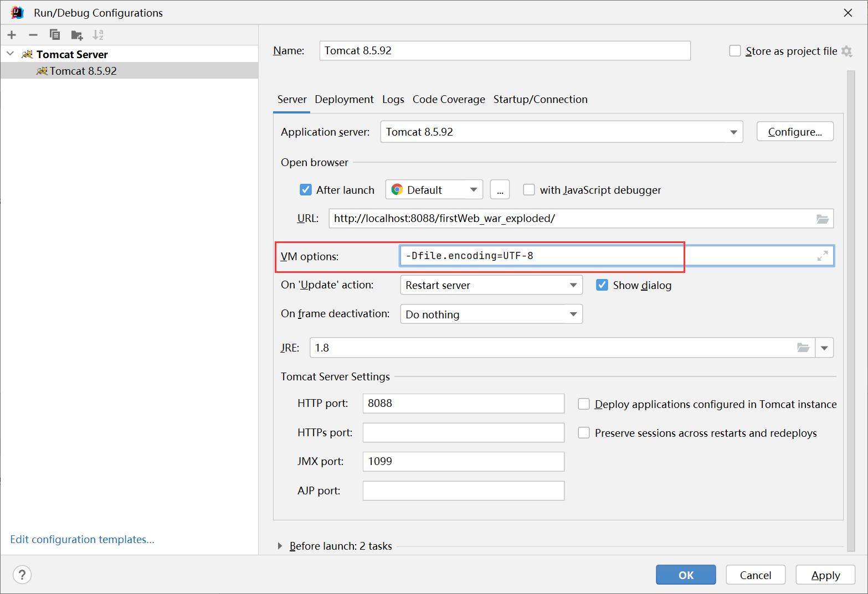Click the Configure... button
The width and height of the screenshot is (868, 594).
pyautogui.click(x=795, y=132)
